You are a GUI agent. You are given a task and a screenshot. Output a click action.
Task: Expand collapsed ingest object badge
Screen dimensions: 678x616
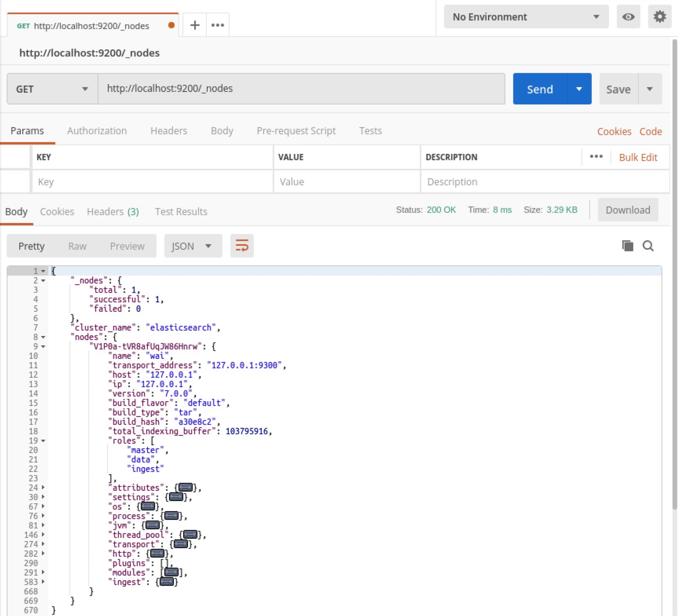click(167, 582)
